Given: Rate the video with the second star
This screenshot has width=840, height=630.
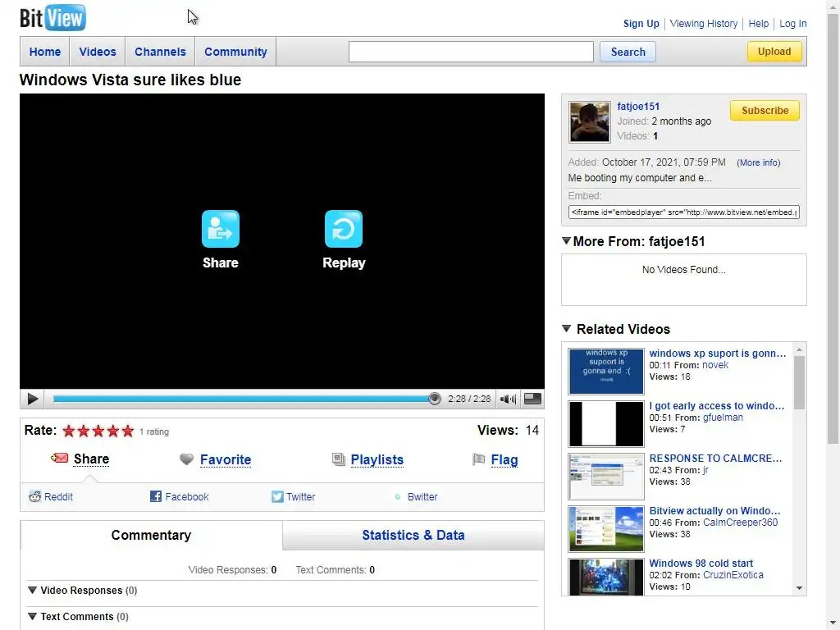Looking at the screenshot, I should click(84, 431).
